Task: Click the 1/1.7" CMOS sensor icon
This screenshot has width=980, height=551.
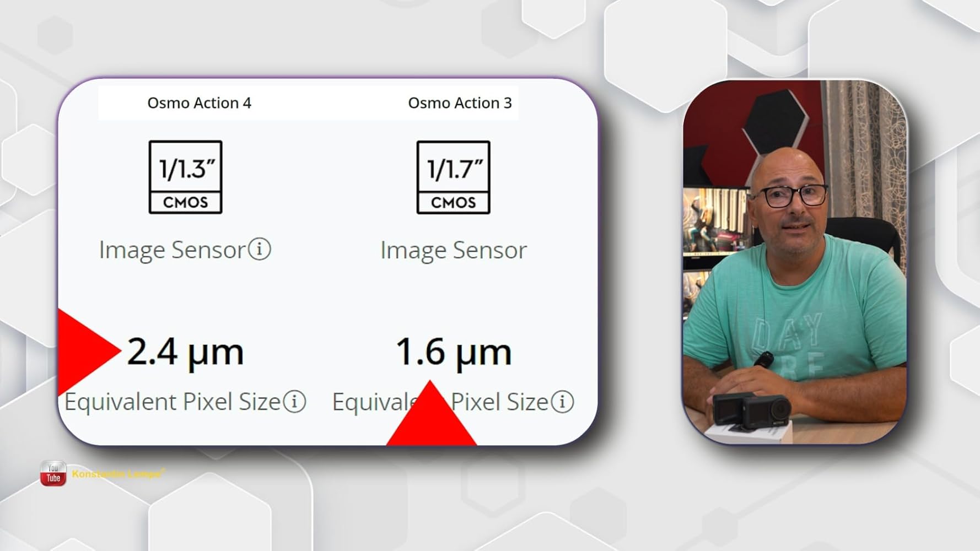Action: pos(453,177)
